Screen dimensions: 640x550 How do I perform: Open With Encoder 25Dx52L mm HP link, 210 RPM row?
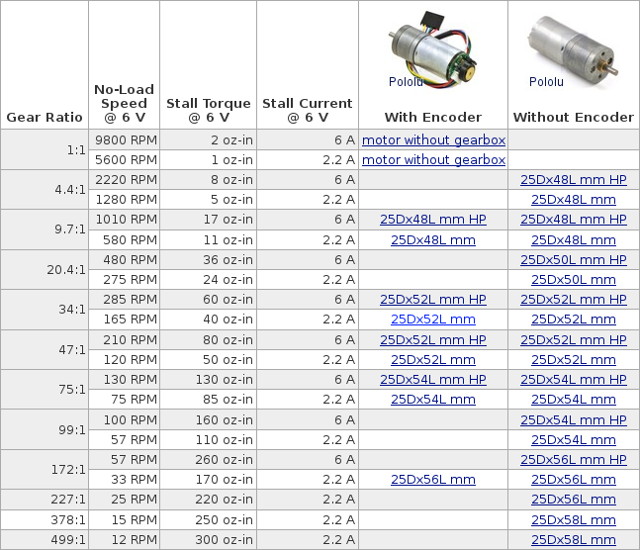click(433, 340)
